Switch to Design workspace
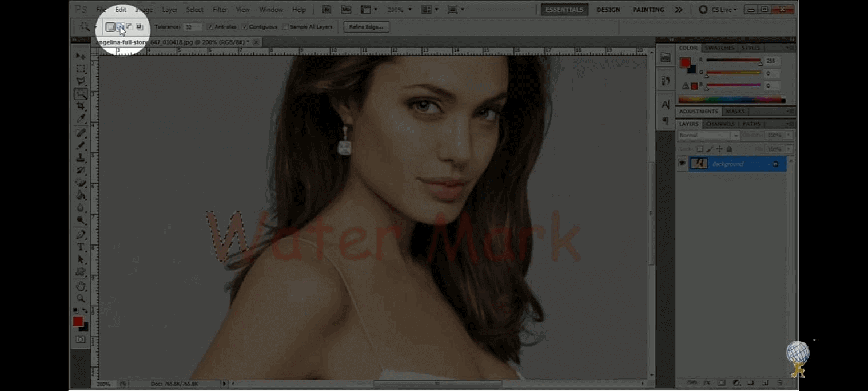The image size is (868, 391). coord(608,10)
